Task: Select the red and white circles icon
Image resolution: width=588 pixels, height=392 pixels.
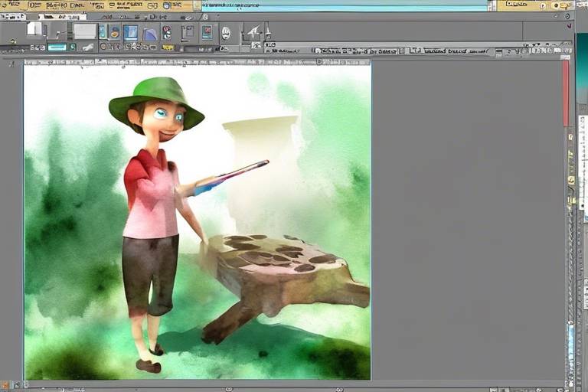Action: tap(167, 33)
